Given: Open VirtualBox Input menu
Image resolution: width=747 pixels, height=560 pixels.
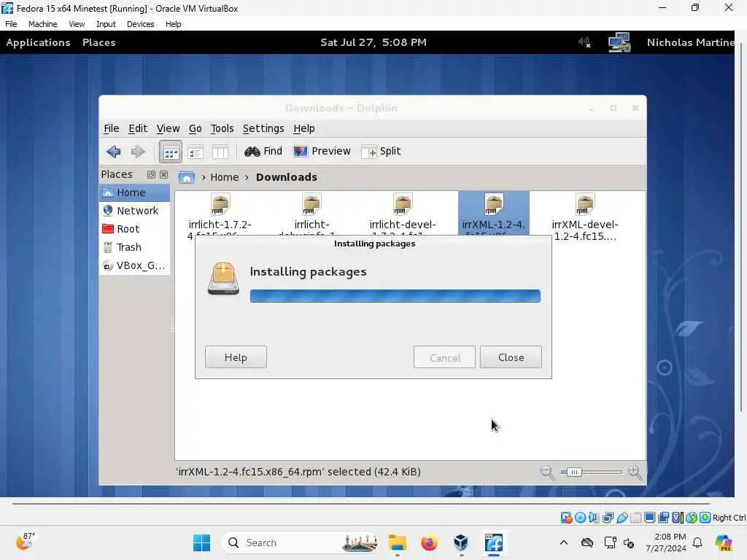Looking at the screenshot, I should click(106, 24).
